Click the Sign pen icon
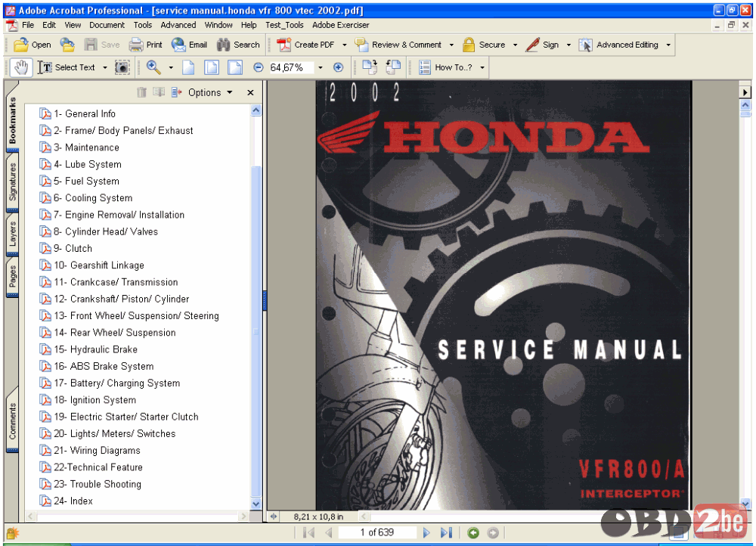756x546 pixels. click(532, 45)
